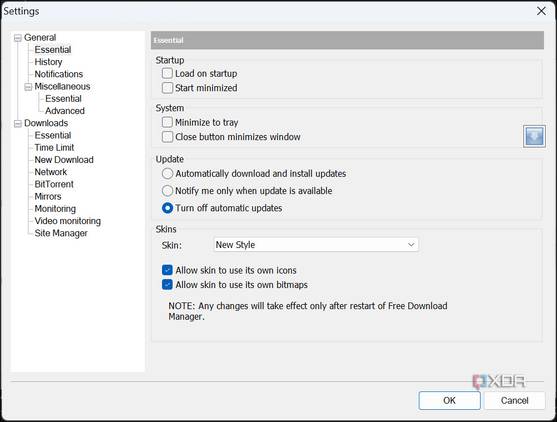Open Advanced under Miscellaneous
The image size is (557, 422).
point(65,111)
